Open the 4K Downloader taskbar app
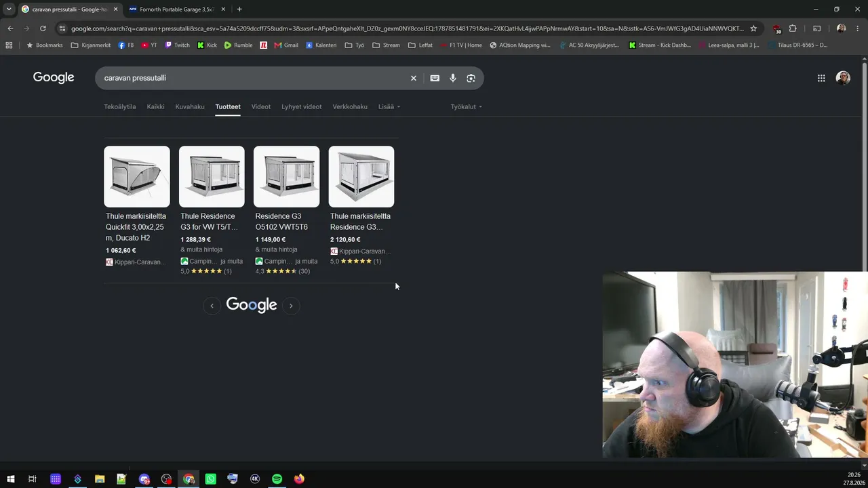868x488 pixels. [255, 479]
